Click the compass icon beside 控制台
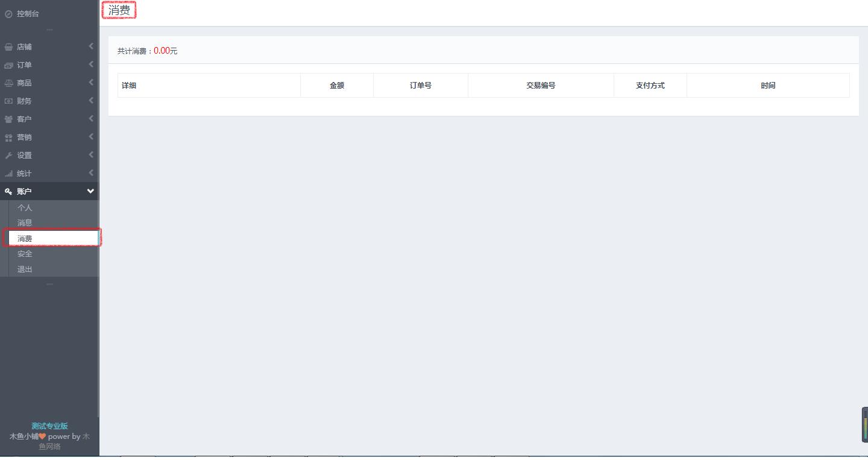The image size is (868, 460). [x=8, y=14]
